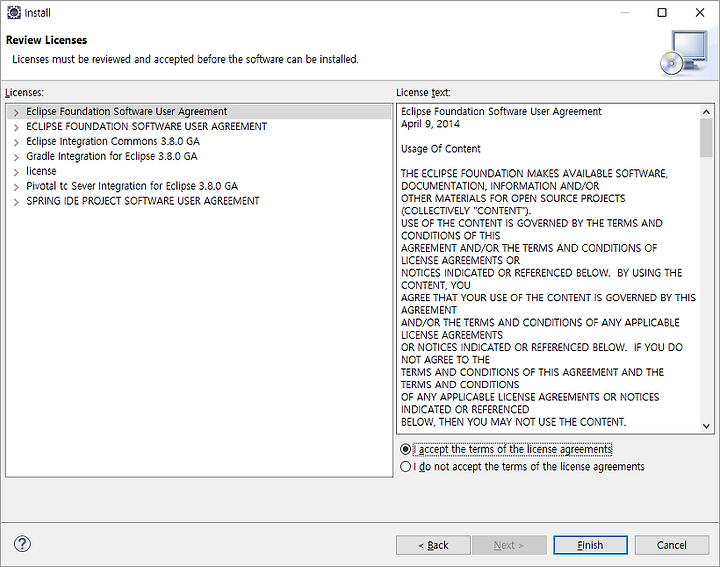This screenshot has height=567, width=720.
Task: Expand 'Gradle Integration for Eclipse 3.8.0 GA' node
Action: coord(16,157)
